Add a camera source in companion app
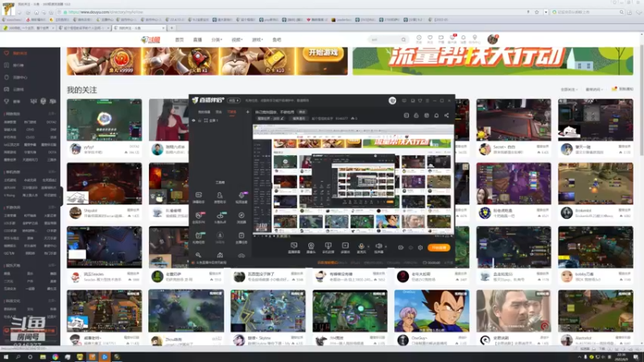The height and width of the screenshot is (362, 644). 311,247
